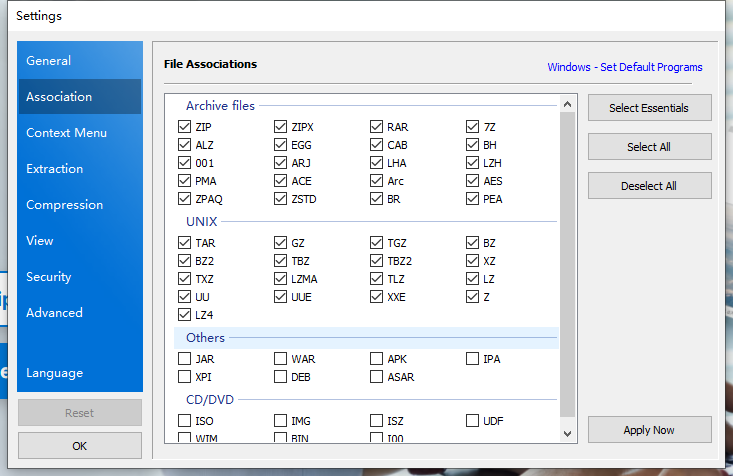The height and width of the screenshot is (476, 733).
Task: Enable the ASAR checkbox
Action: pyautogui.click(x=376, y=377)
